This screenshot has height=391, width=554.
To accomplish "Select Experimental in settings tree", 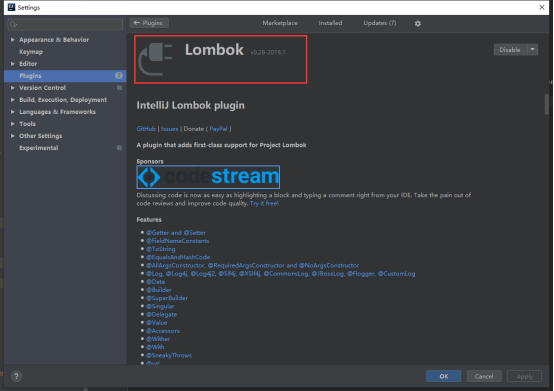I will tap(39, 148).
